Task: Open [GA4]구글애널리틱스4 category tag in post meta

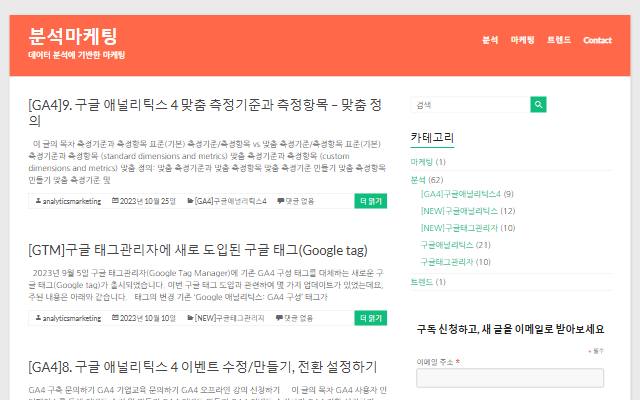Action: (230, 201)
